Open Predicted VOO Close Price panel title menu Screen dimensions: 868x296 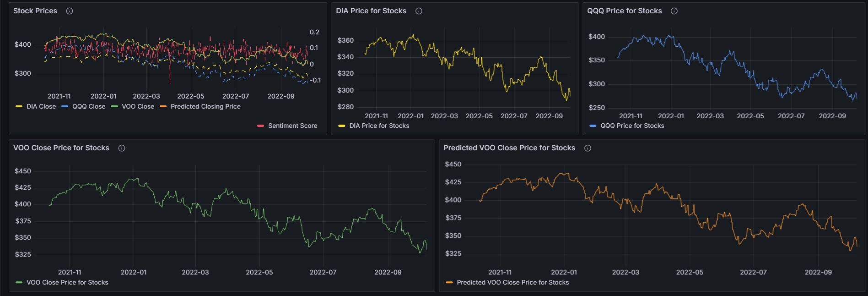tap(509, 148)
